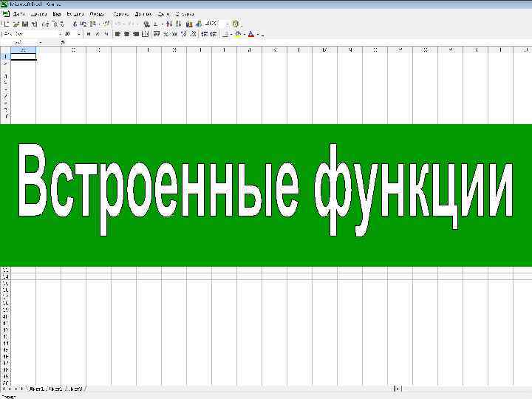Select cell A1

24,56
